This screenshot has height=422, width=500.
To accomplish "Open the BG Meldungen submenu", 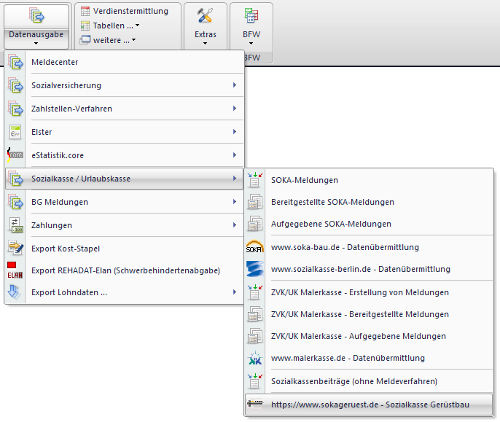I will pyautogui.click(x=125, y=202).
